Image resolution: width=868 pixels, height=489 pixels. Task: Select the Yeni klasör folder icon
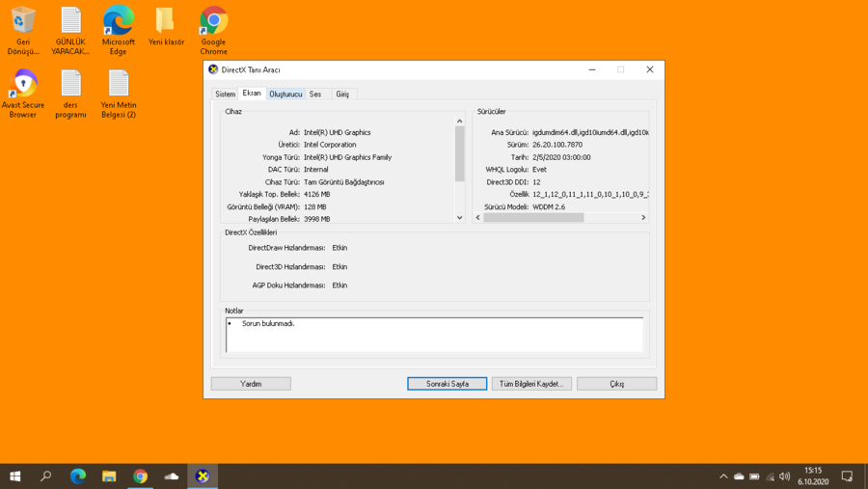[166, 26]
